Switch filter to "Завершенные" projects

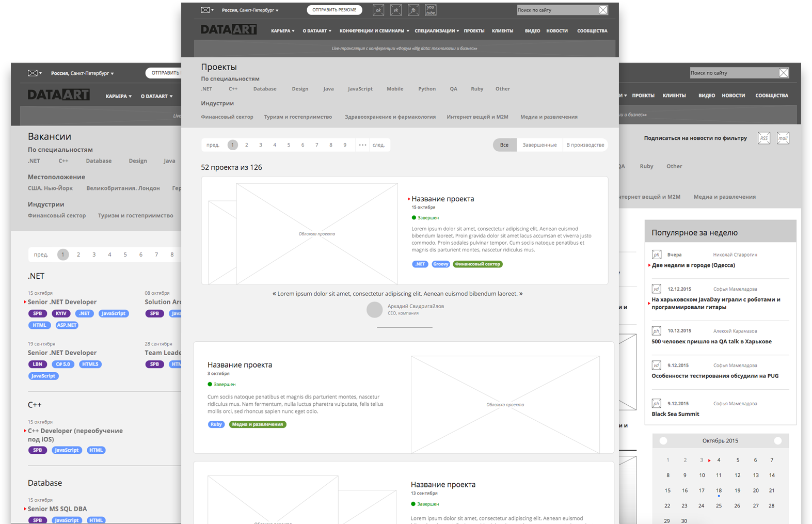coord(539,145)
